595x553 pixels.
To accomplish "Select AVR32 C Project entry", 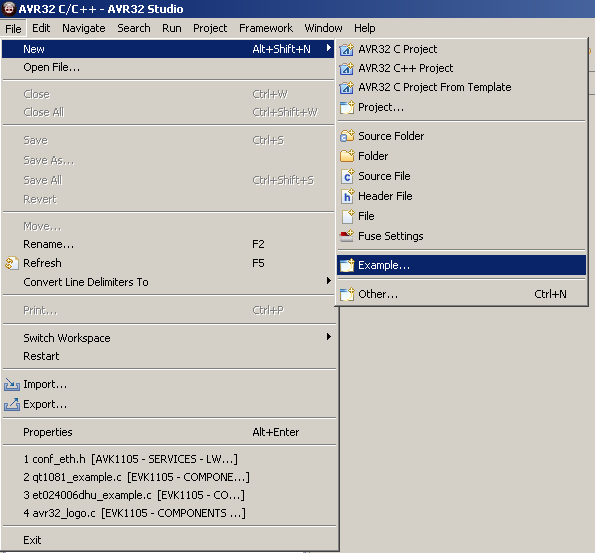I will pos(461,49).
